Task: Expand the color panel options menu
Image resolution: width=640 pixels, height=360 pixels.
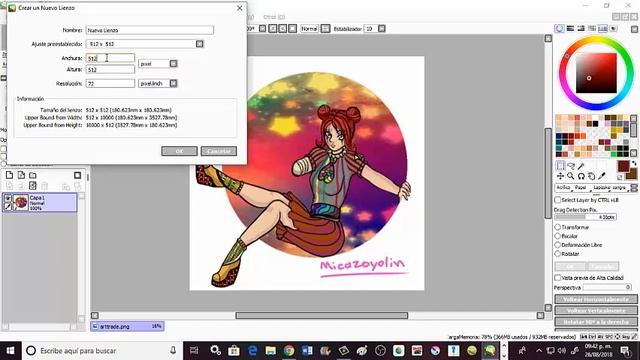Action: [634, 29]
